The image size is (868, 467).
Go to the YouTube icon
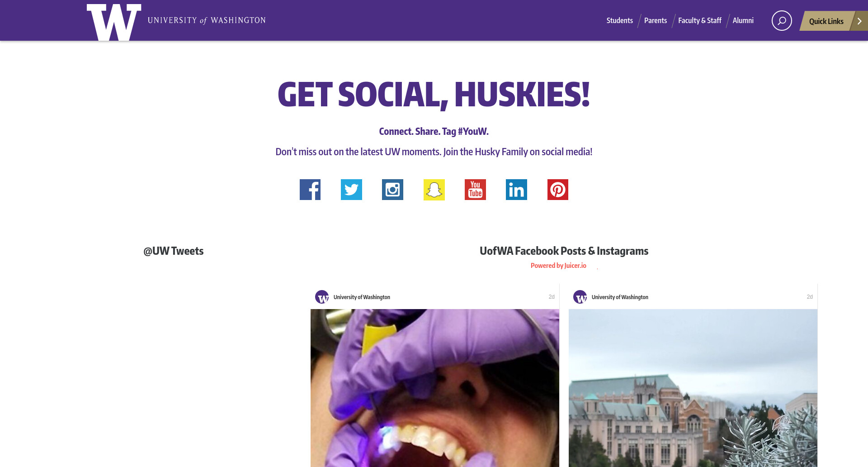(x=475, y=190)
